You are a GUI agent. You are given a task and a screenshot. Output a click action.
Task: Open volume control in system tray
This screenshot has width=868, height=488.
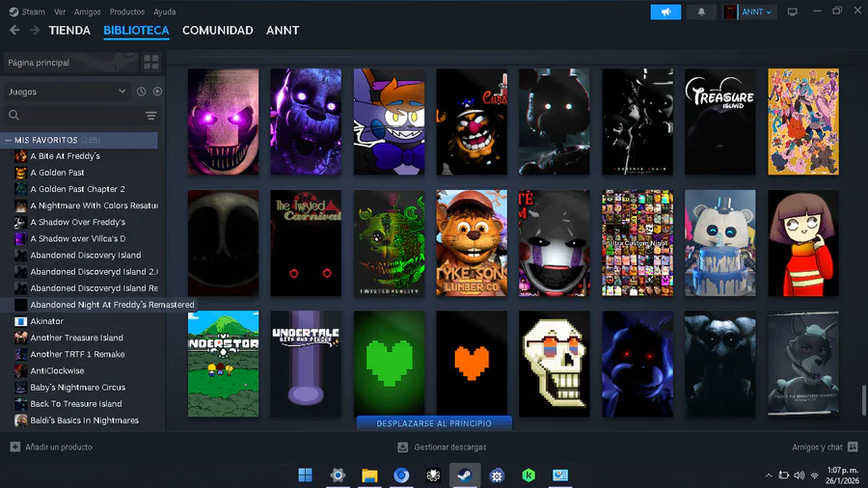coord(799,475)
